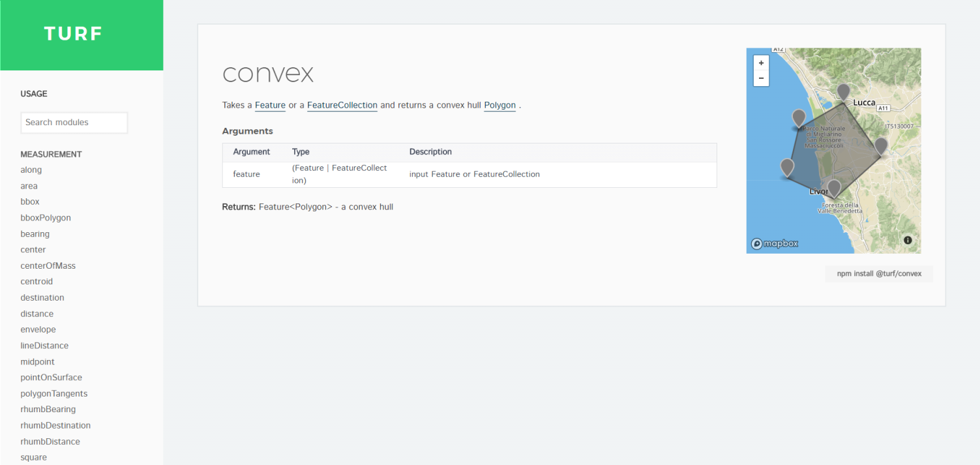Zoom in on the map preview
Viewport: 980px width, 465px height.
[761, 63]
